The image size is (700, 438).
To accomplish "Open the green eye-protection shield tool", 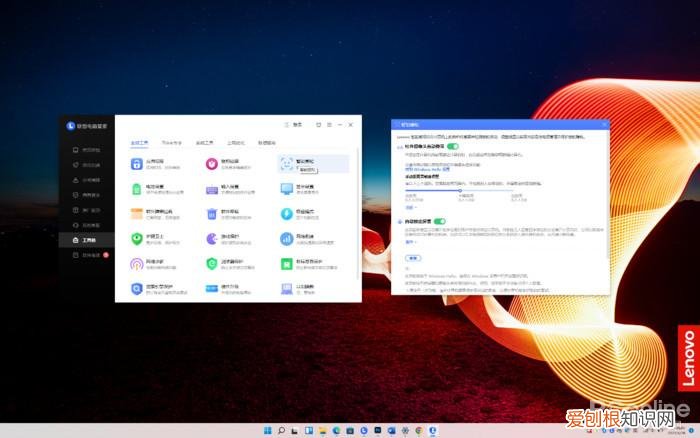I will [x=137, y=238].
